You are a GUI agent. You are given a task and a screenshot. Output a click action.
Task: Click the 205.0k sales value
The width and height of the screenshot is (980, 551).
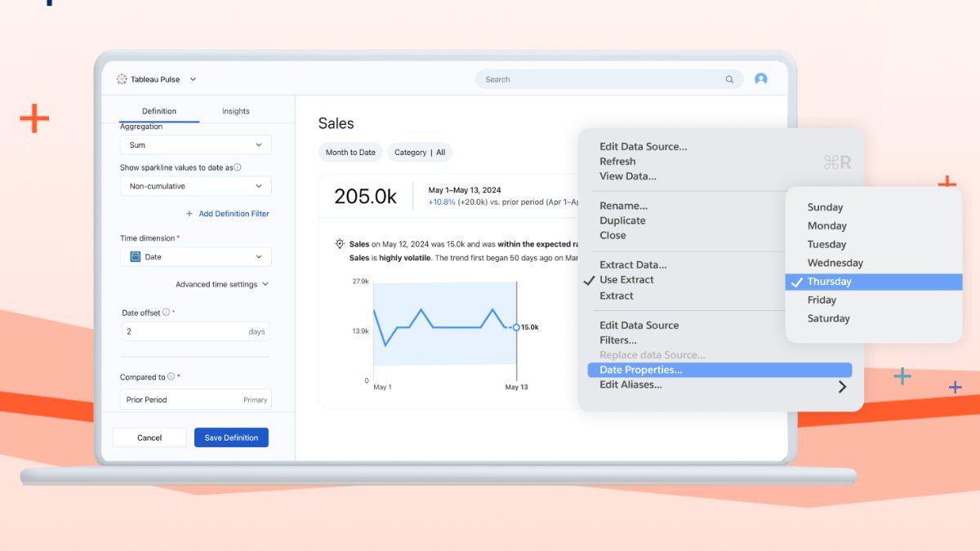pos(365,197)
